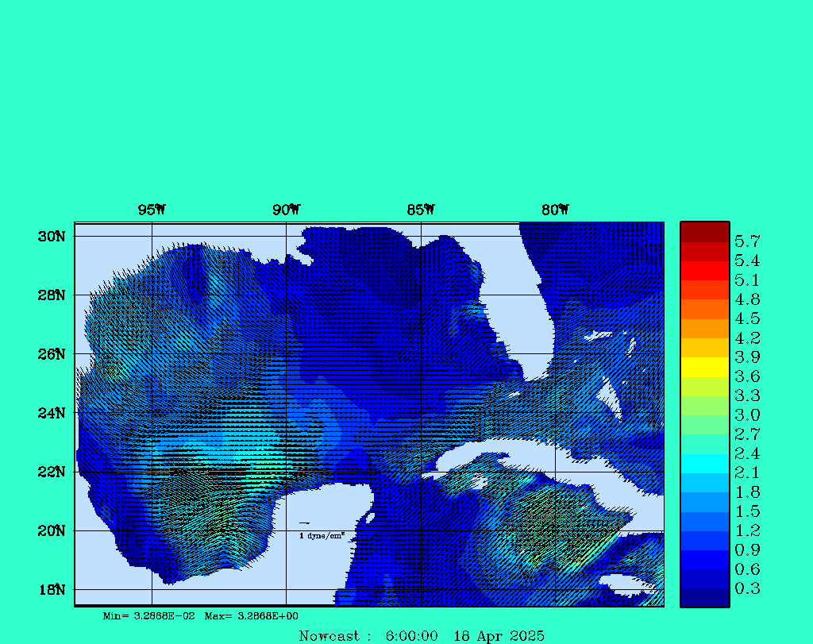Click the Nowcast date and time caption
Image resolution: width=813 pixels, height=644 pixels.
(422, 636)
